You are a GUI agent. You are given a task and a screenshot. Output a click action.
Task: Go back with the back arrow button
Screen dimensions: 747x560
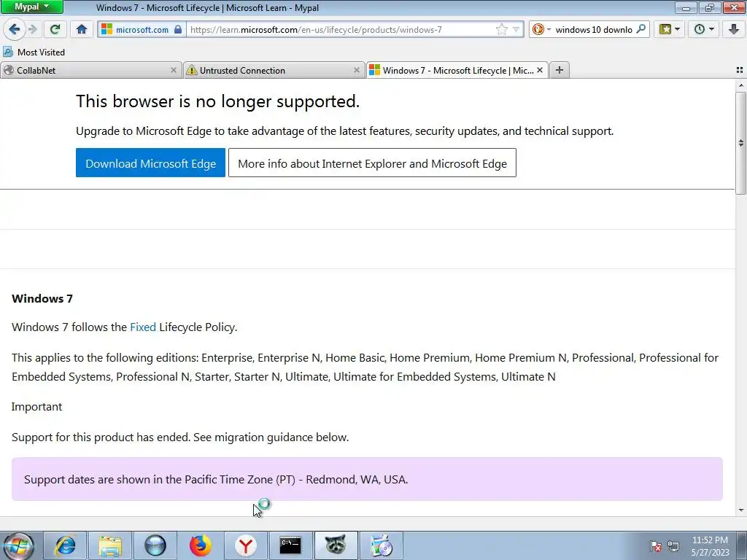click(15, 29)
